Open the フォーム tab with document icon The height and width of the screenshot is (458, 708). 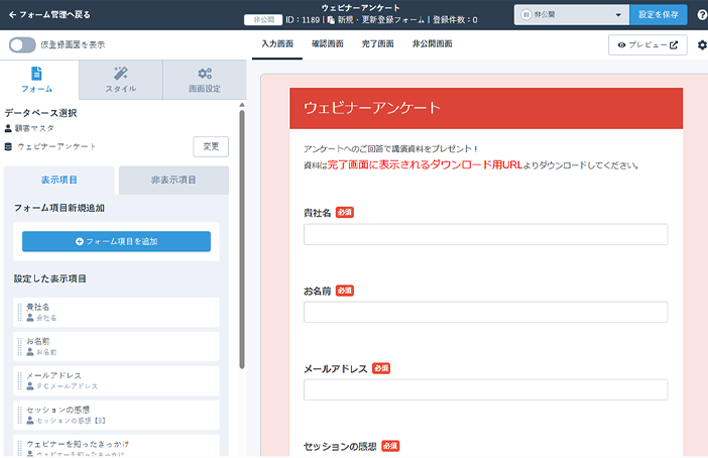[37, 80]
